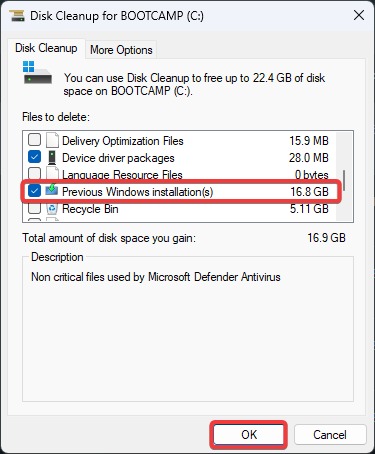The height and width of the screenshot is (454, 375).
Task: Click the Disk Cleanup title bar icon
Action: 17,16
